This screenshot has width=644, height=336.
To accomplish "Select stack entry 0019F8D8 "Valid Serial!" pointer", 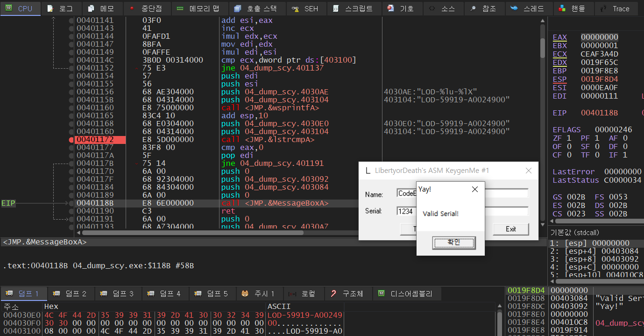I will tap(574, 298).
